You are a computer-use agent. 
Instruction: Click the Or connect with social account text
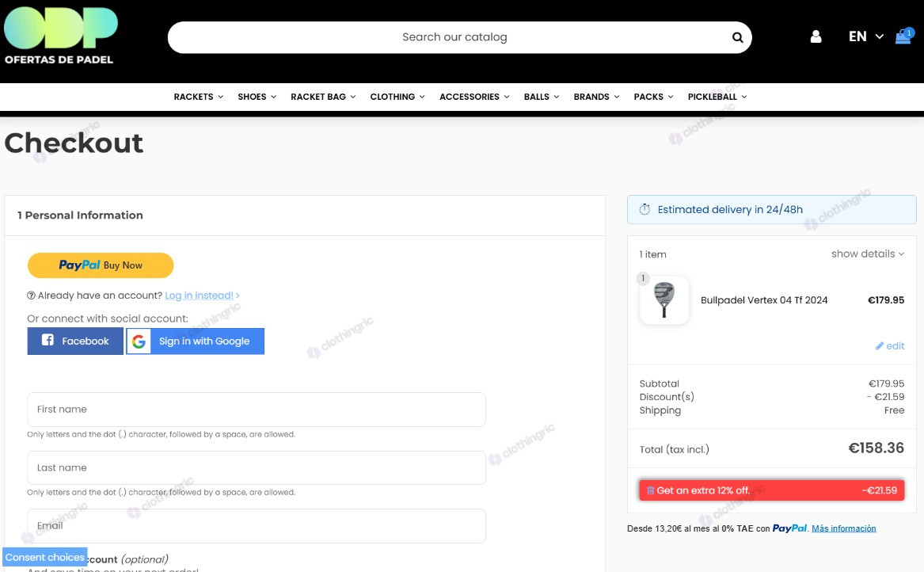[108, 318]
